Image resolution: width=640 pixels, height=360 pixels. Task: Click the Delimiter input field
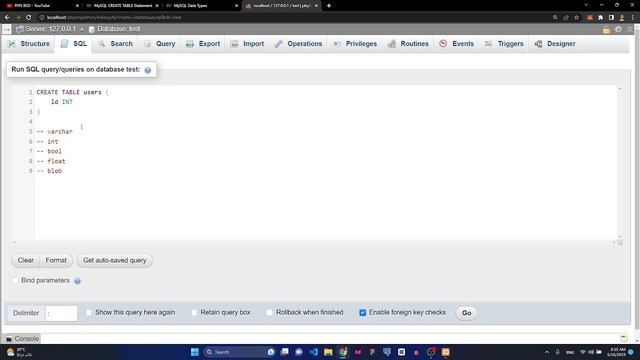(61, 313)
